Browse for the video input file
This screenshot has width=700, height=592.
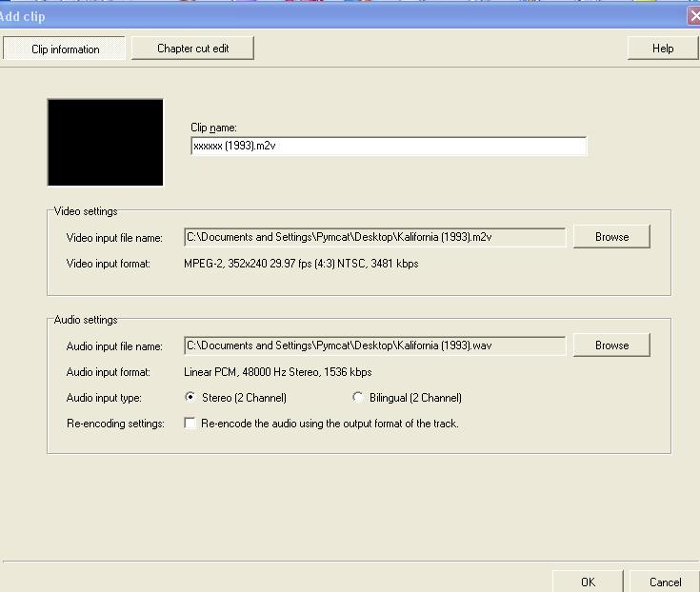pos(611,236)
